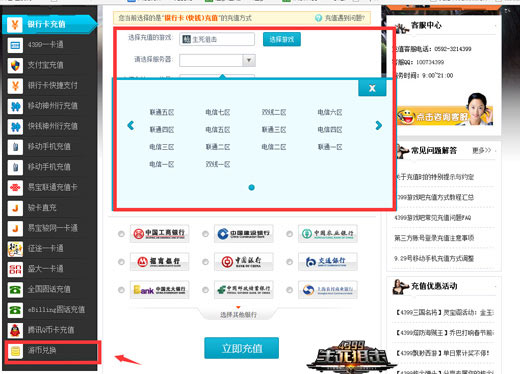Click the 快钱神州行充值 icon
The width and height of the screenshot is (520, 374).
point(15,126)
